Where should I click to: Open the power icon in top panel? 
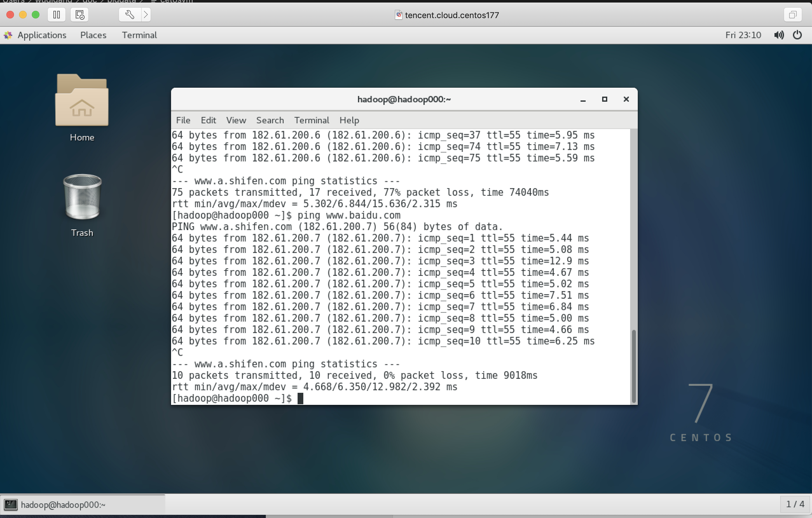[797, 35]
